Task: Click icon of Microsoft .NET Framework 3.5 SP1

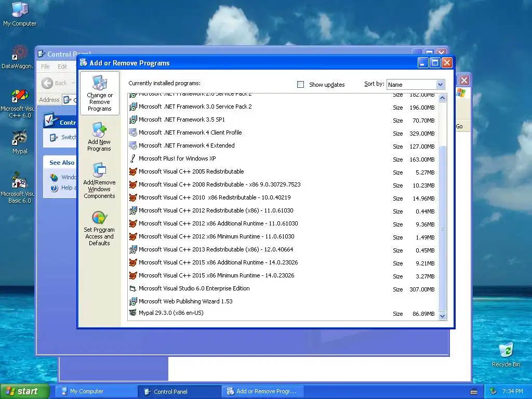Action: point(133,120)
